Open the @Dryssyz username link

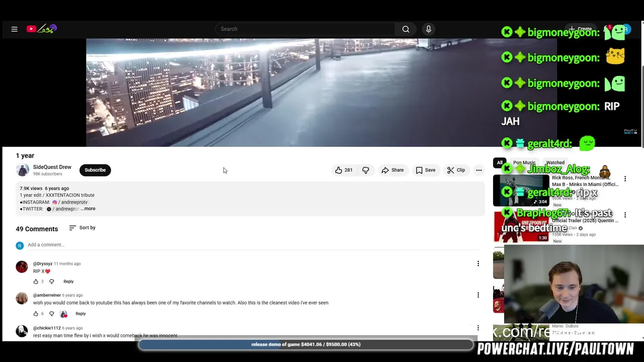coord(43,263)
